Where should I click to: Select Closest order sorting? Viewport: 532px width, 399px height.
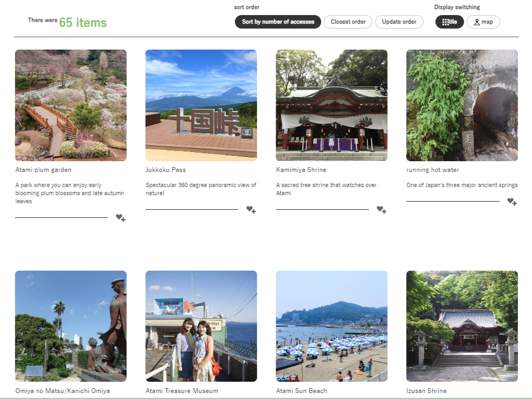[348, 22]
